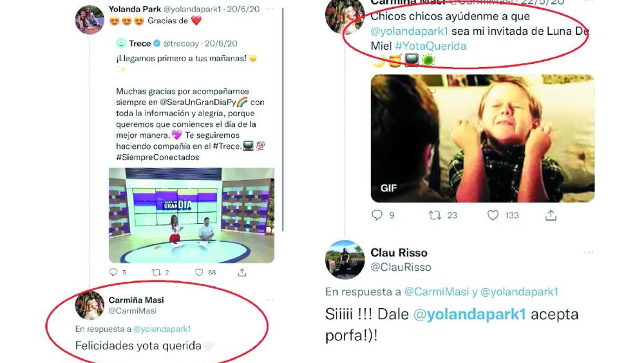This screenshot has height=363, width=644.
Task: Reply to the tweet with 9 comments
Action: click(x=377, y=215)
